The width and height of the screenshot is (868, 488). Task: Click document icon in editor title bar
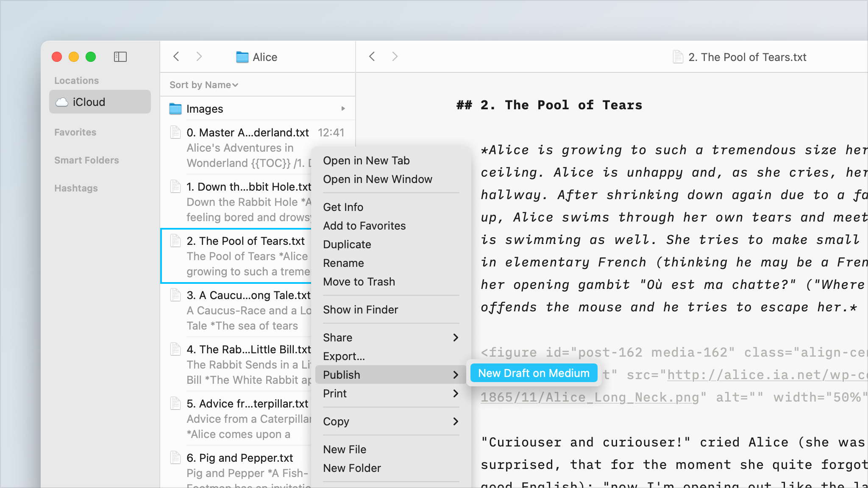678,57
